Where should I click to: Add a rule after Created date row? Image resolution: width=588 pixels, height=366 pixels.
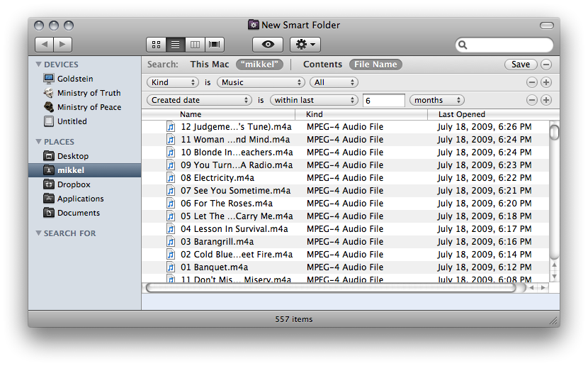(546, 100)
